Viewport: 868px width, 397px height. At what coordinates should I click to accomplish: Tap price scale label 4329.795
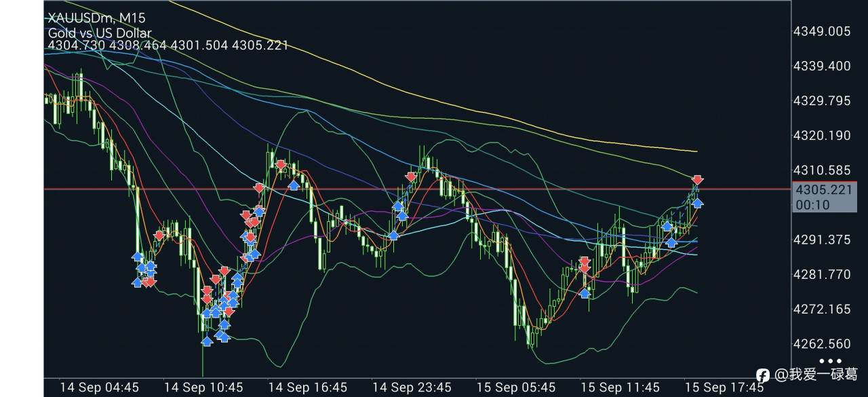[x=822, y=100]
